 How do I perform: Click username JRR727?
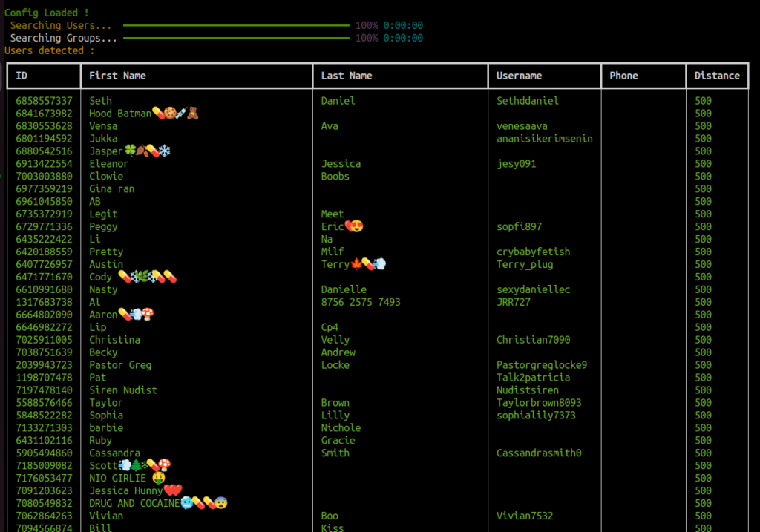514,302
